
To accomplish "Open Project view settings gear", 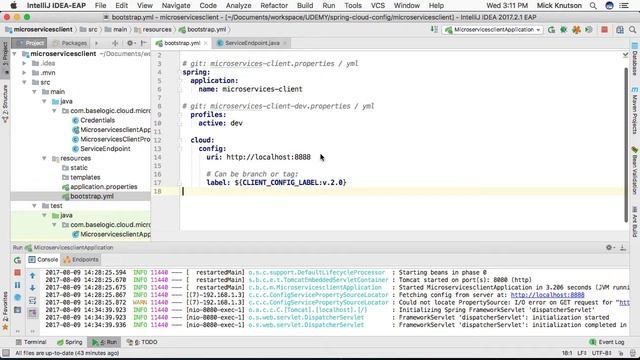I will click(130, 43).
